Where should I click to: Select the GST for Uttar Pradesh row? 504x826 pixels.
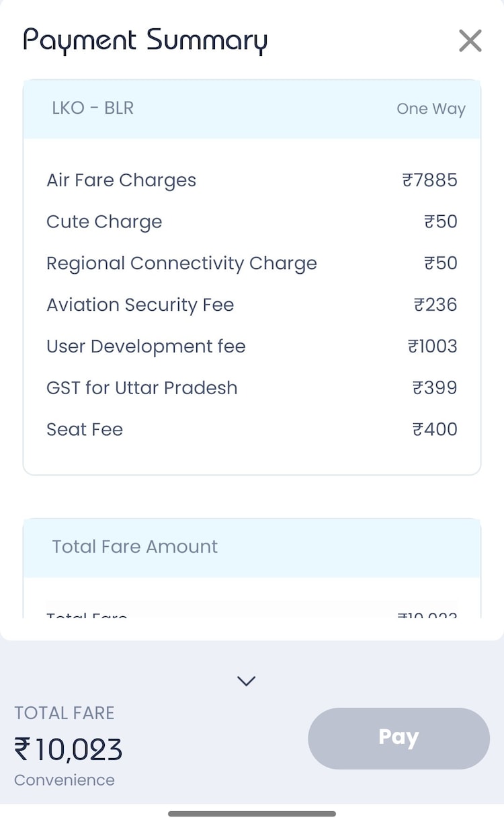click(142, 388)
